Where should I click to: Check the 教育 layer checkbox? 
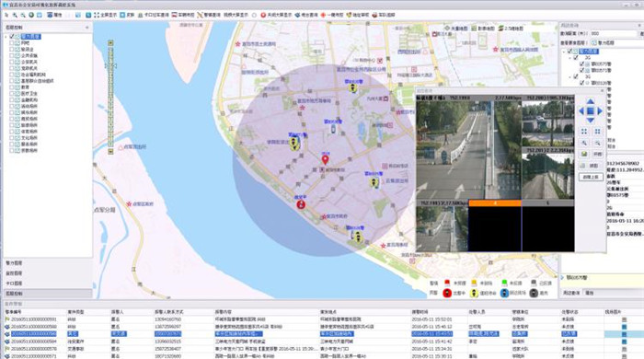[x=12, y=87]
